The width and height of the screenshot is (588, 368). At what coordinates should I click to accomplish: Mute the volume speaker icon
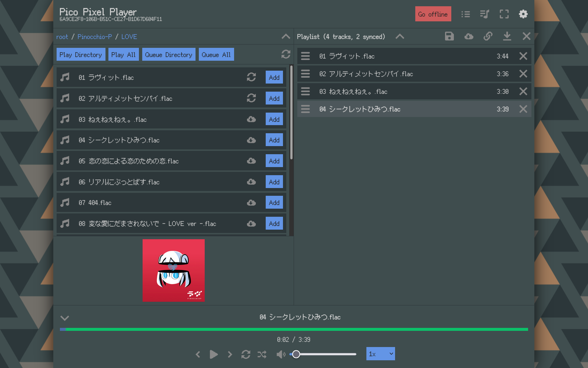pos(281,354)
